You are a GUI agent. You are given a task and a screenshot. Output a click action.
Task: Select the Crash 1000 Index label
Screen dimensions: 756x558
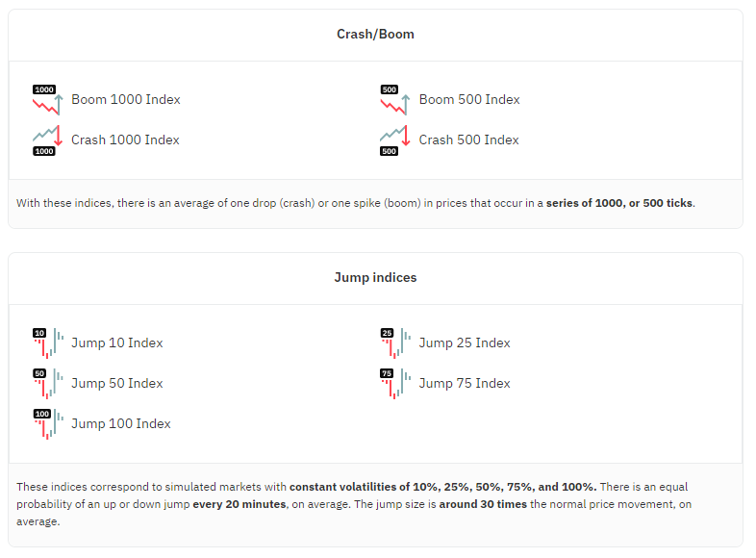tap(125, 139)
